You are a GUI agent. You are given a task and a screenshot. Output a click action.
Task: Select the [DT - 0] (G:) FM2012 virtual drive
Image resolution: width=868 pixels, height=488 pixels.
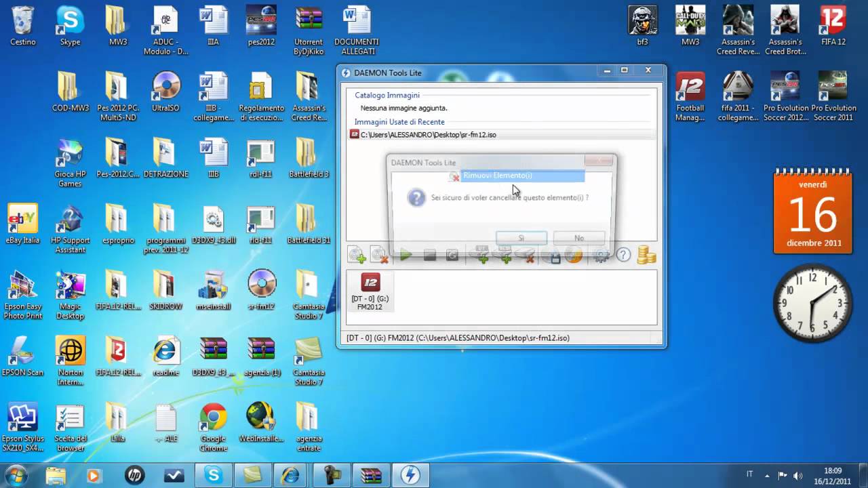click(x=370, y=291)
